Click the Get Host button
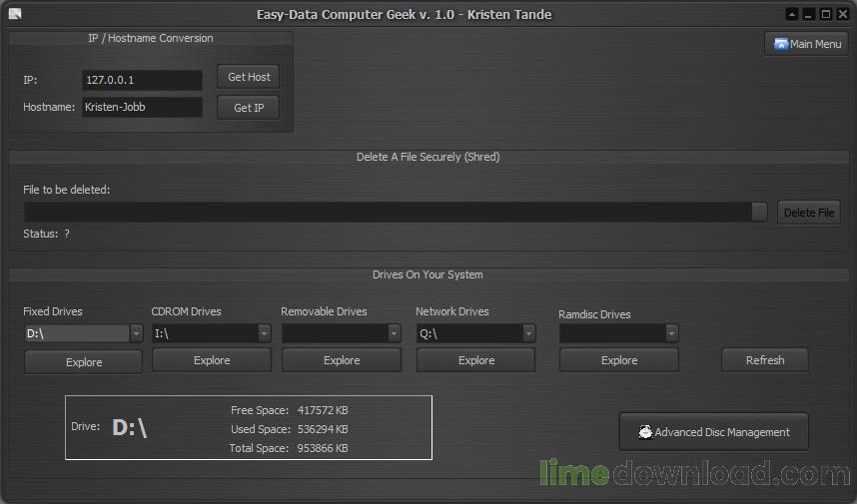 248,77
